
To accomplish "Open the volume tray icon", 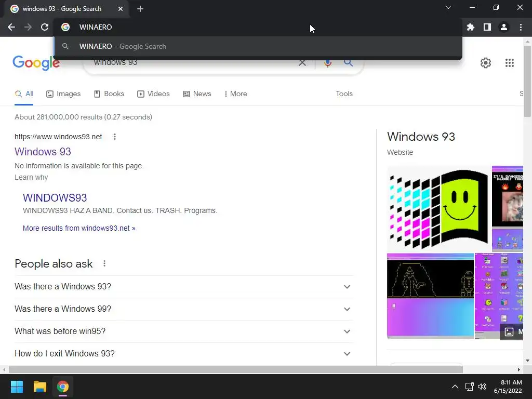I will tap(482, 387).
